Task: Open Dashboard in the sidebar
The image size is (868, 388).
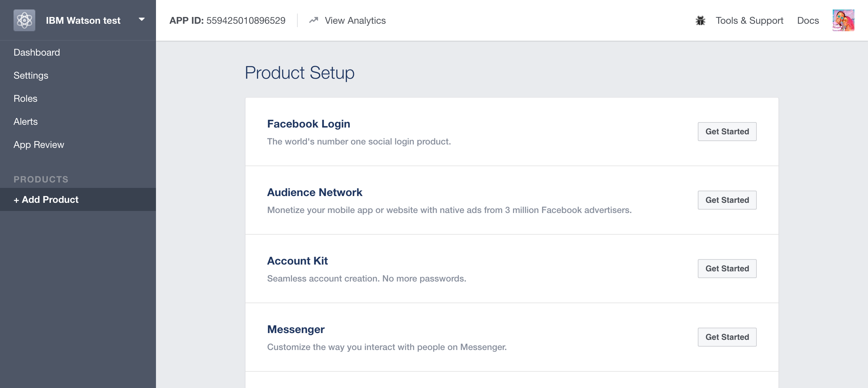Action: pos(37,53)
